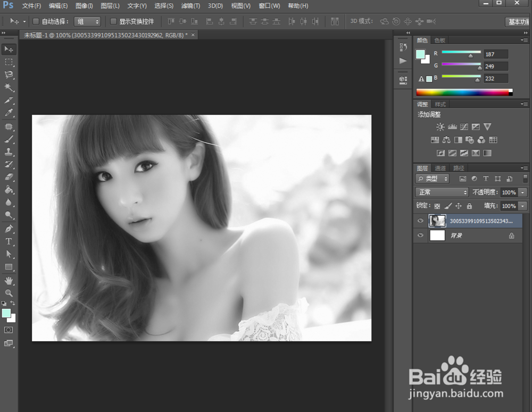Add a Brightness/Contrast adjustment
Viewport: 532px width, 412px height.
point(440,127)
